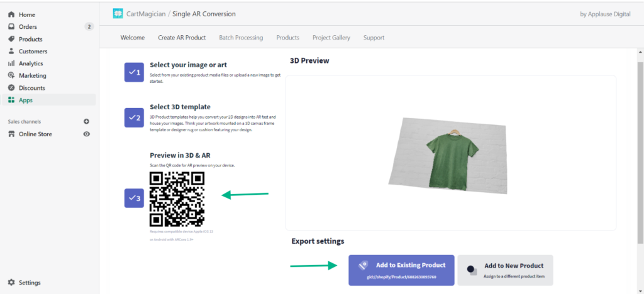Click the CartMagician app logo icon

(x=118, y=14)
